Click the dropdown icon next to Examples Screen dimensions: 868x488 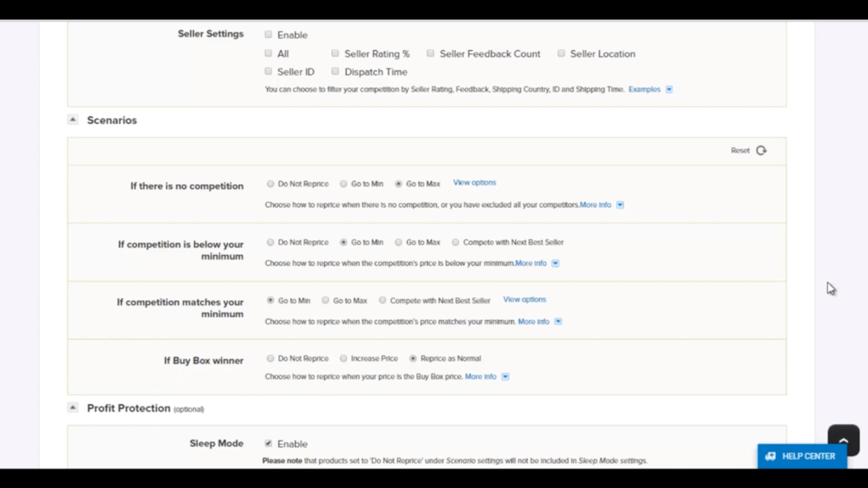[x=670, y=89]
